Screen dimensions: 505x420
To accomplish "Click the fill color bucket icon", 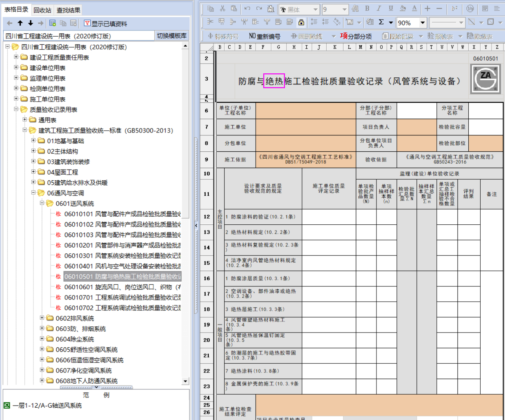I will point(403,8).
